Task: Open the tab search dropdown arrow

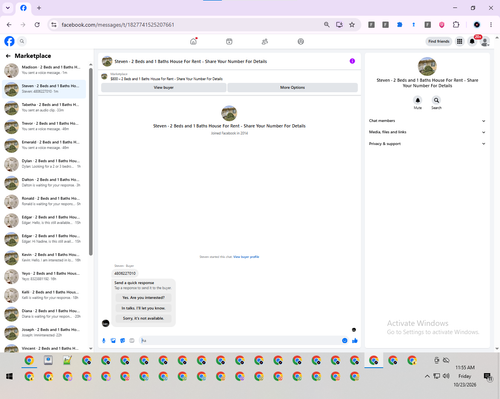Action: 8,8
